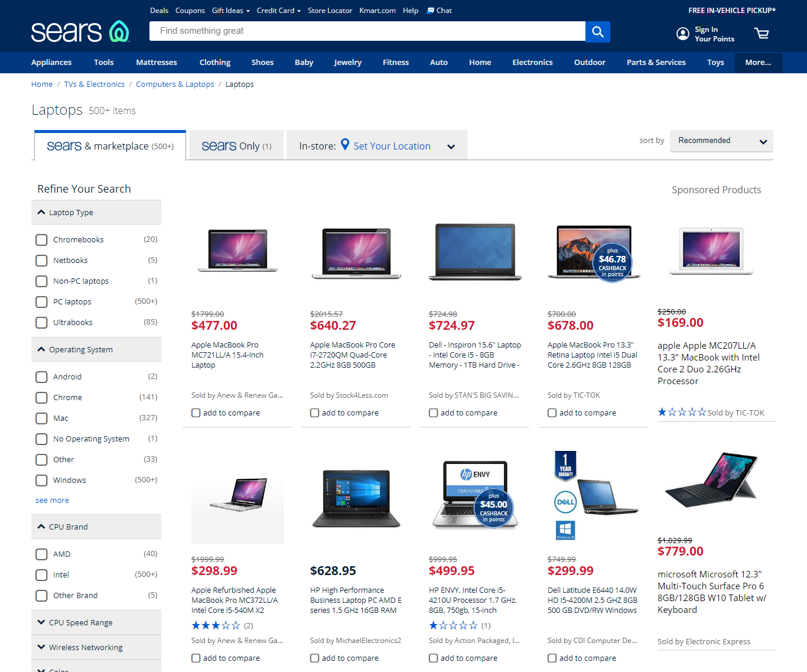Go to Computers & Laptops breadcrumb
The width and height of the screenshot is (807, 672).
point(175,85)
